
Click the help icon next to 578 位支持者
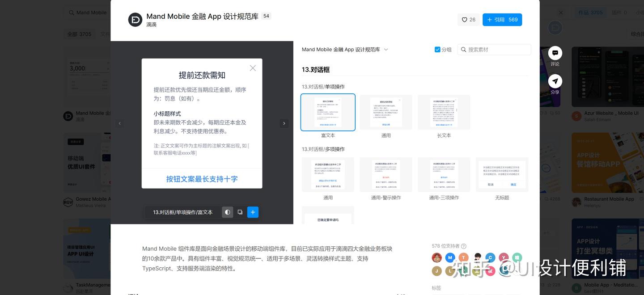(x=463, y=246)
